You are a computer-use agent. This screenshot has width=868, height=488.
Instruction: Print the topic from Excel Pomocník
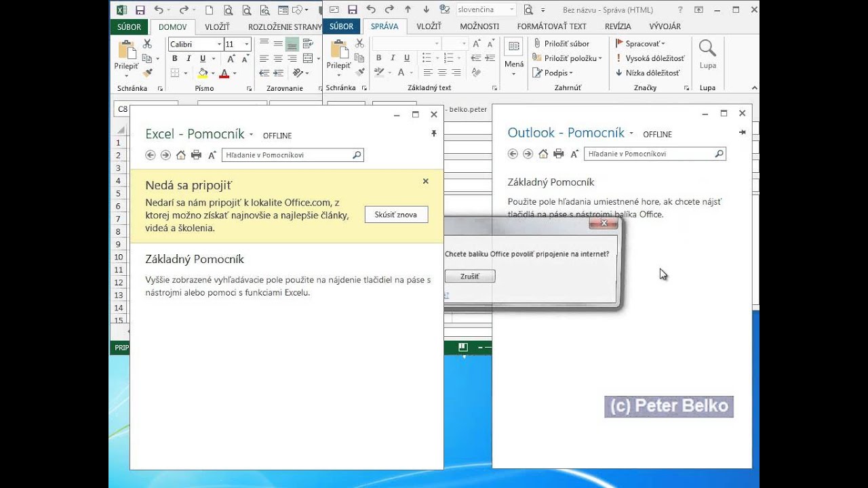(196, 155)
